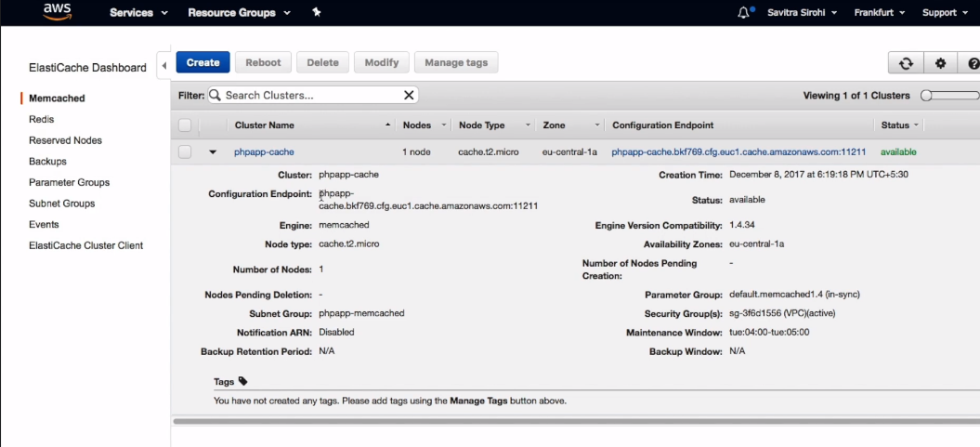Click the 1.4.34 engine version value
The image size is (980, 447).
[741, 225]
